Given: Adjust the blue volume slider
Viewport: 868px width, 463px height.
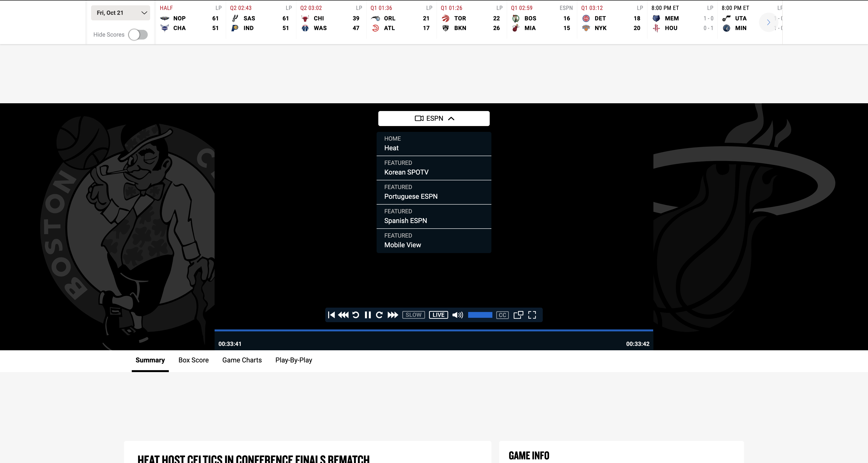Looking at the screenshot, I should pos(480,315).
